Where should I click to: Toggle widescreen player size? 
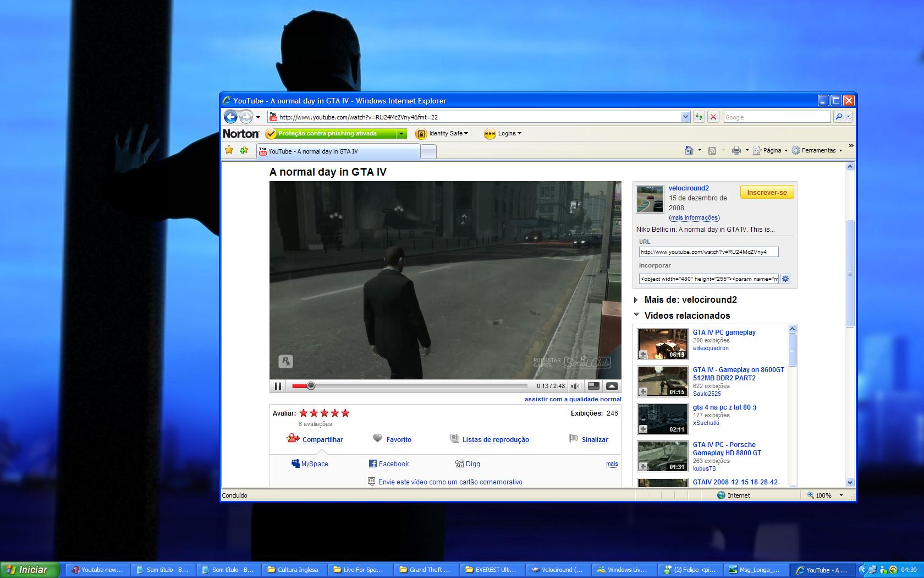click(593, 386)
